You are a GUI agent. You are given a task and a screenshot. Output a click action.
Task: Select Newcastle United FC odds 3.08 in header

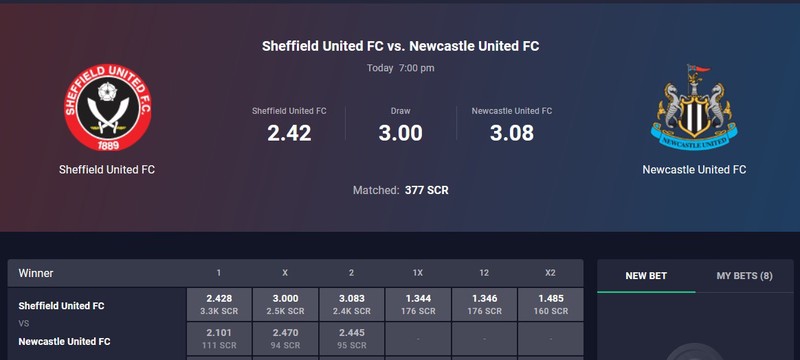click(x=512, y=133)
